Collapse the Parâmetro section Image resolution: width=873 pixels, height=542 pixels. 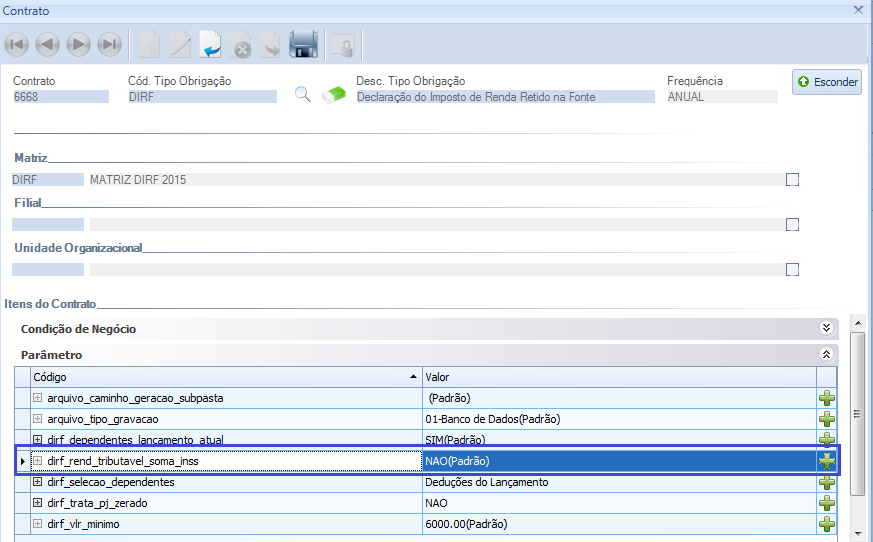(x=826, y=354)
